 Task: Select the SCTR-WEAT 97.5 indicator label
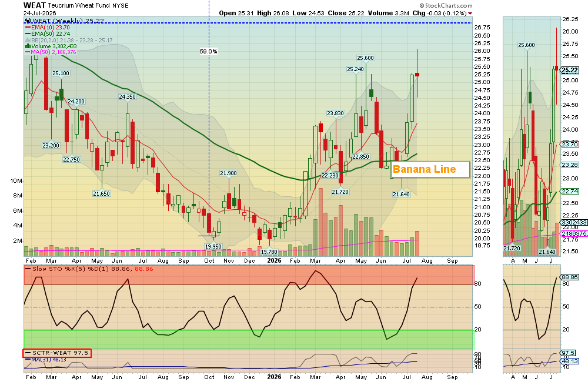pyautogui.click(x=56, y=353)
